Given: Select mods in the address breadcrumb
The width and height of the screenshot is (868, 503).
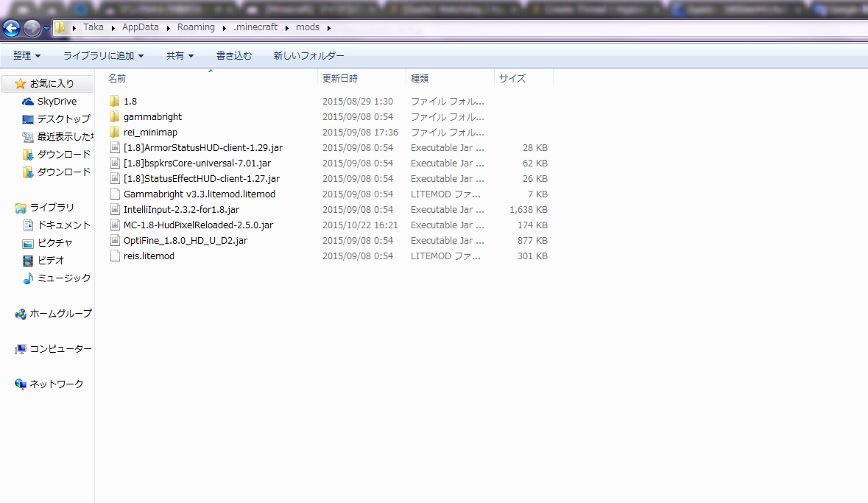Looking at the screenshot, I should pyautogui.click(x=307, y=27).
